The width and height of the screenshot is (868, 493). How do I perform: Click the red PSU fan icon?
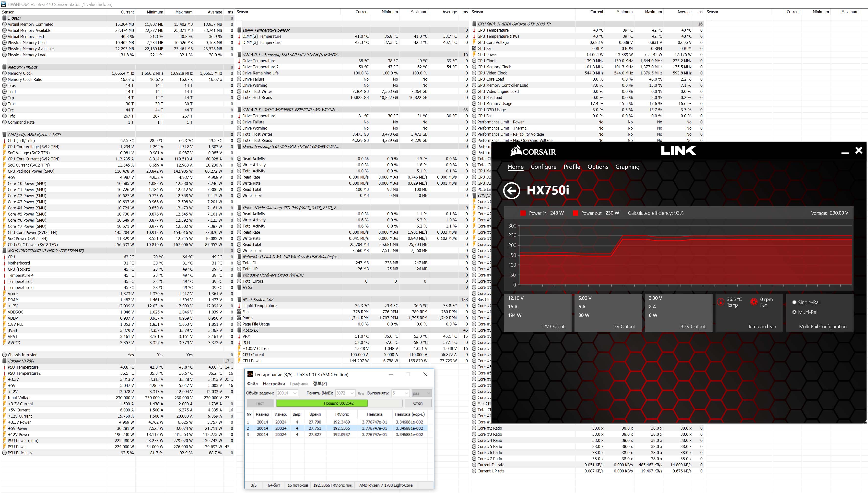click(x=754, y=302)
